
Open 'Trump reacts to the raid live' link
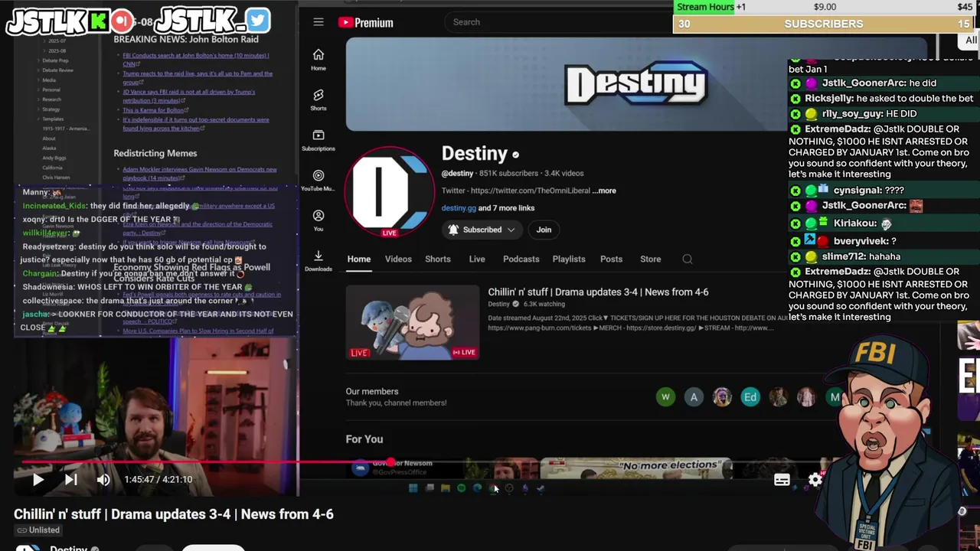click(198, 78)
